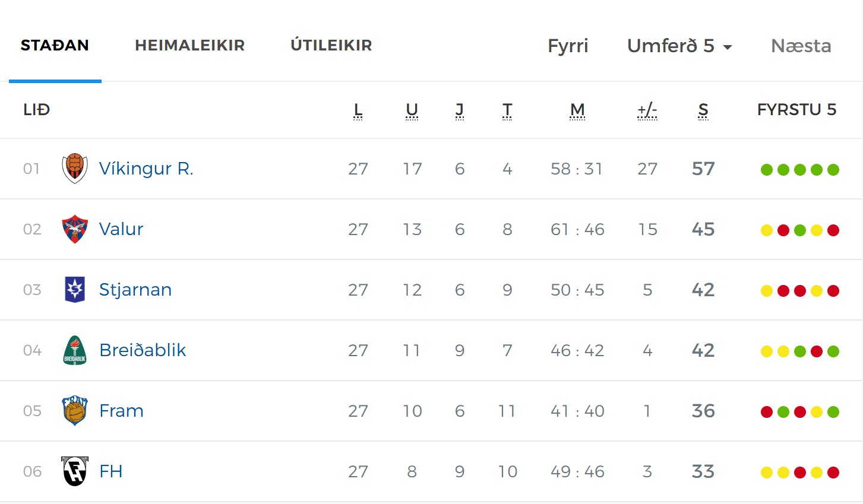This screenshot has height=504, width=863.
Task: Click the Breiðablik green crest
Action: click(75, 350)
